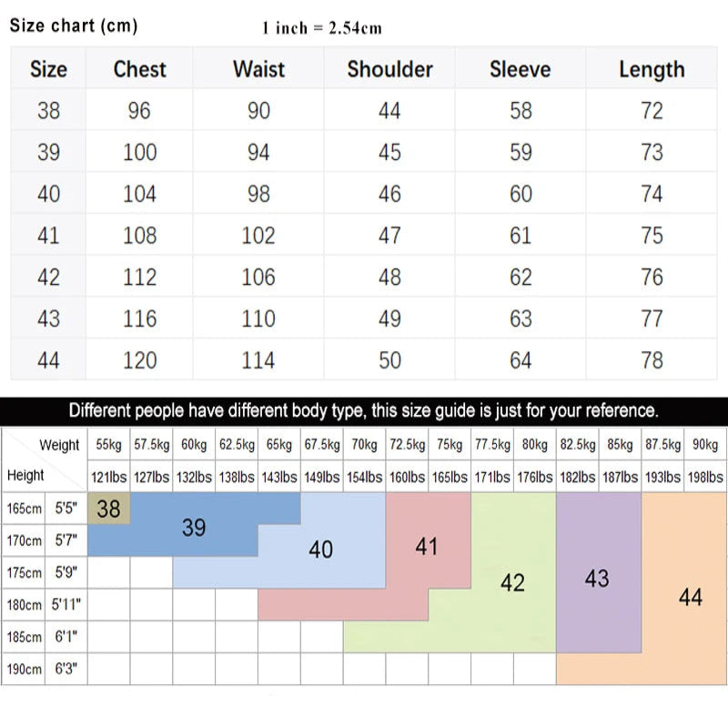Viewport: 728px width, 728px height.
Task: Click the black body type disclaimer banner
Action: [364, 410]
